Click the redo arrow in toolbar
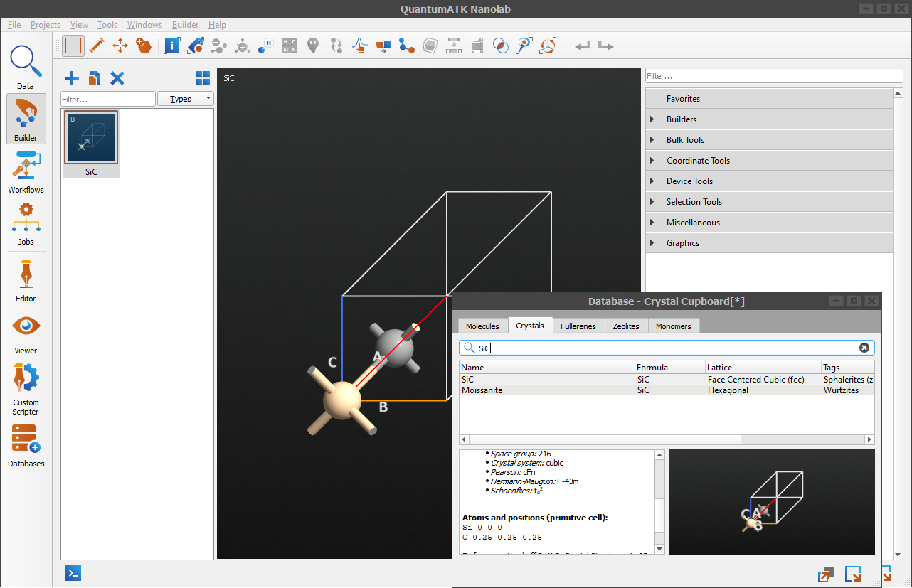The height and width of the screenshot is (588, 912). pyautogui.click(x=606, y=46)
